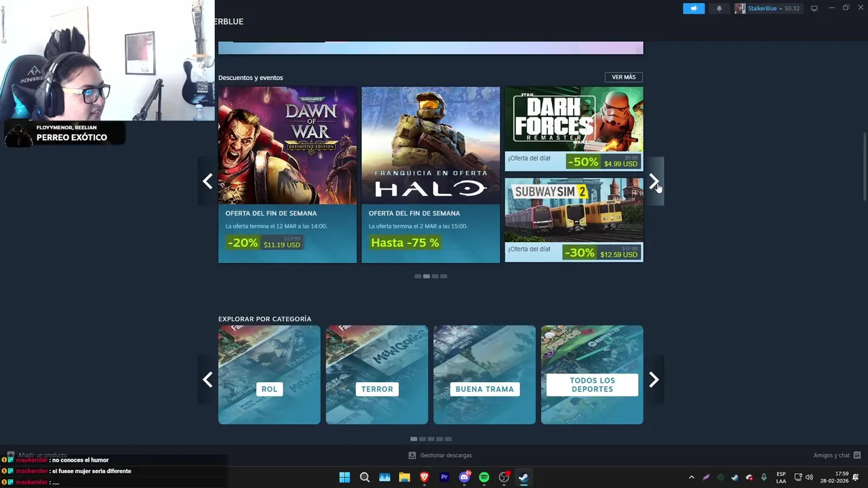Select fourth discounts carousel page dot
Viewport: 868px width, 488px height.
pos(444,277)
